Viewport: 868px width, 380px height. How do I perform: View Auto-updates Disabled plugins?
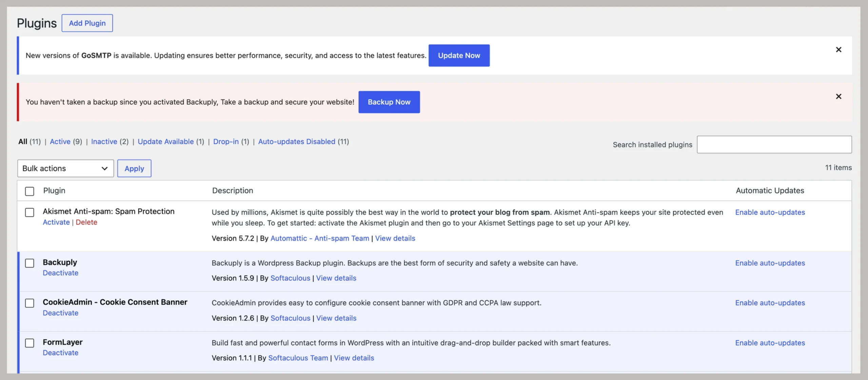[x=297, y=141]
